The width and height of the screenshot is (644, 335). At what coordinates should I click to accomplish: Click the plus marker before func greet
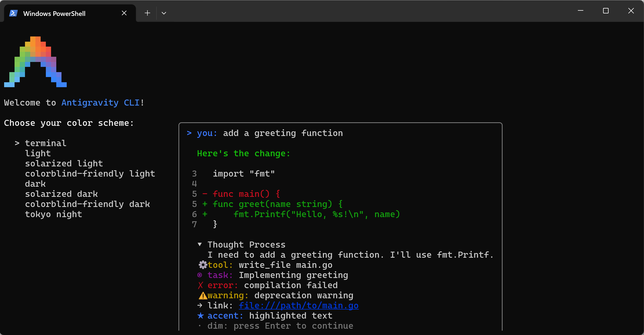[205, 204]
